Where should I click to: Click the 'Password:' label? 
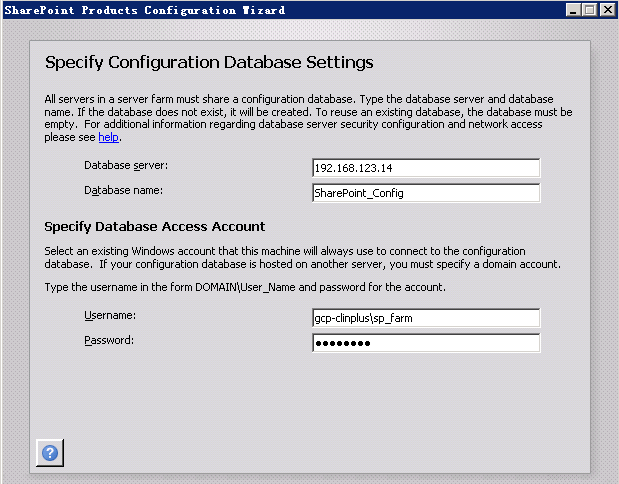[x=109, y=340]
